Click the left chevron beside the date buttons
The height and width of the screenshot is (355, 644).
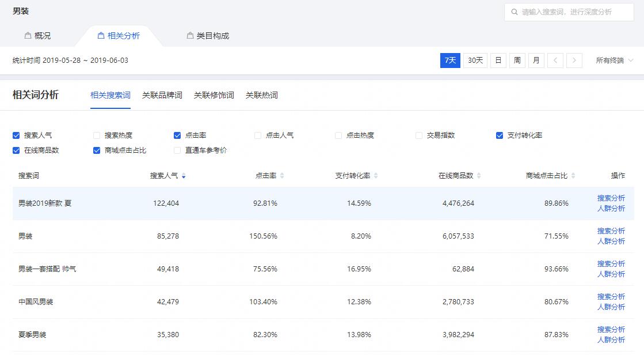(x=555, y=60)
